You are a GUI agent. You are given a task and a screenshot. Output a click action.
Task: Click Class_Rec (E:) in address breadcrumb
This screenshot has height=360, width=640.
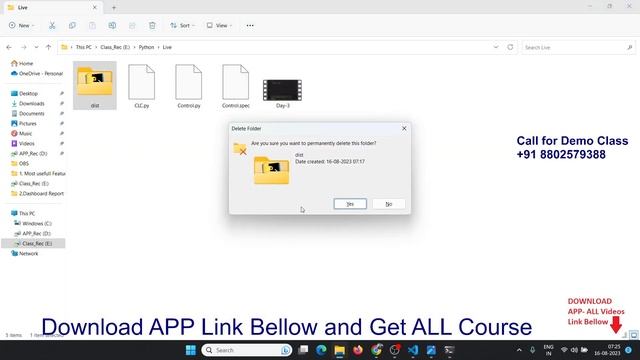[x=115, y=47]
